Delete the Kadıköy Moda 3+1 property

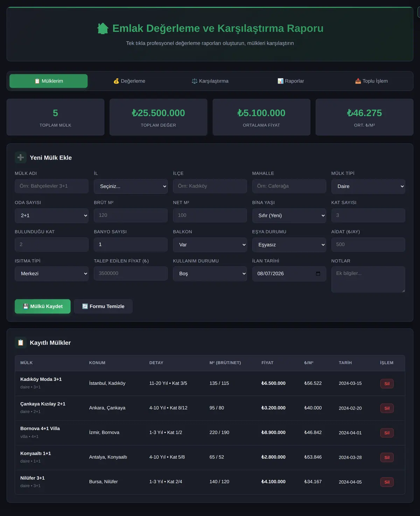tap(387, 384)
